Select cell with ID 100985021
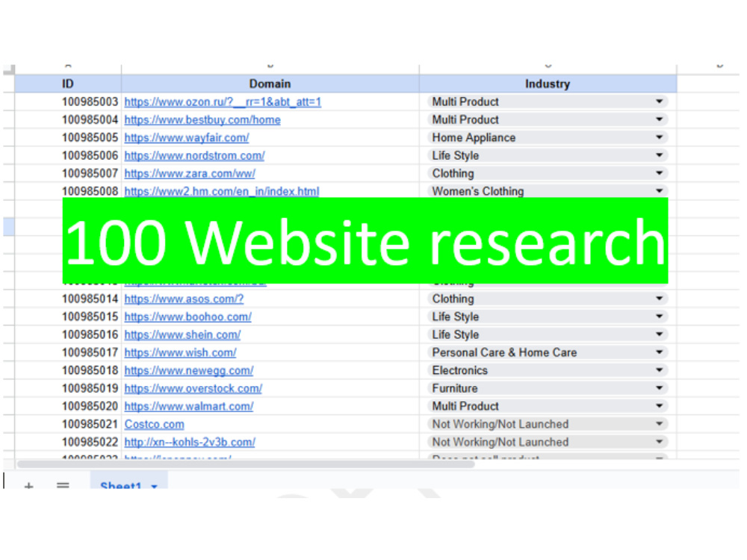Image resolution: width=747 pixels, height=560 pixels. click(x=68, y=424)
